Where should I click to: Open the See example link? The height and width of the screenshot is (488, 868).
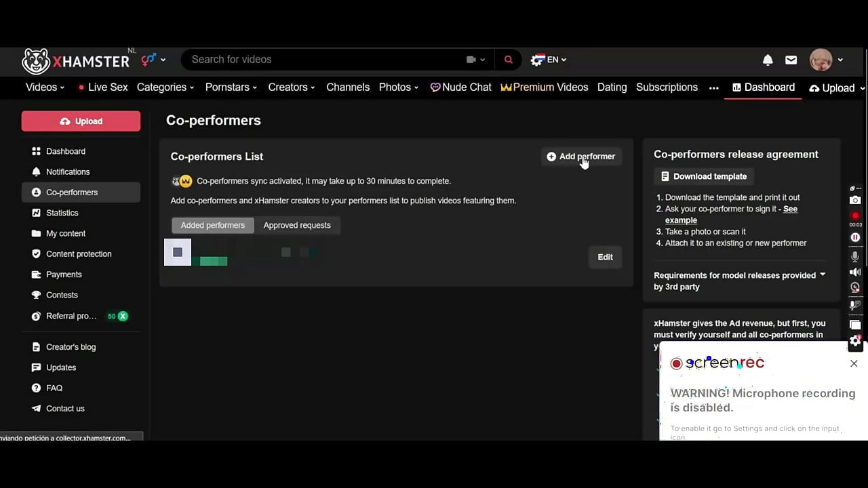731,214
